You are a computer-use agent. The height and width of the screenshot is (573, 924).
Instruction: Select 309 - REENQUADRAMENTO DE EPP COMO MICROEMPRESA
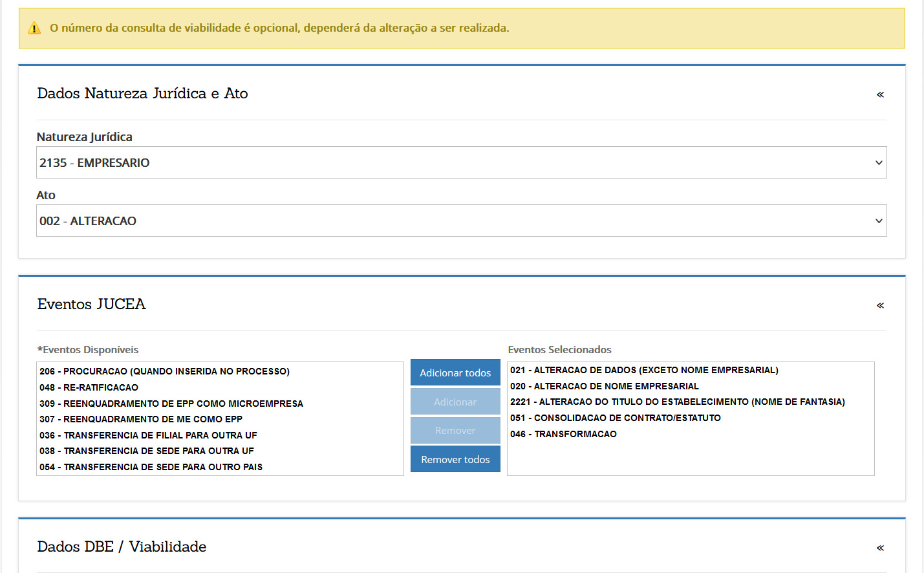220,404
